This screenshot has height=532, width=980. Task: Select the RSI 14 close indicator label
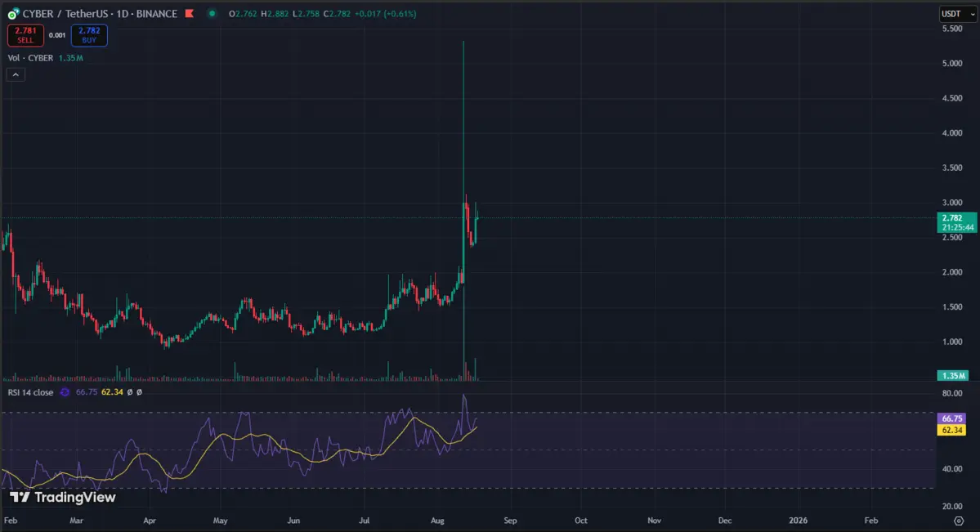tap(30, 392)
